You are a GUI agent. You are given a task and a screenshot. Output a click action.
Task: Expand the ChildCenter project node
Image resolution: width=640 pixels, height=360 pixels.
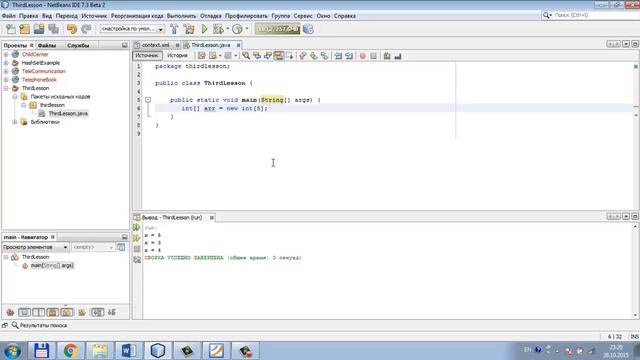point(6,54)
